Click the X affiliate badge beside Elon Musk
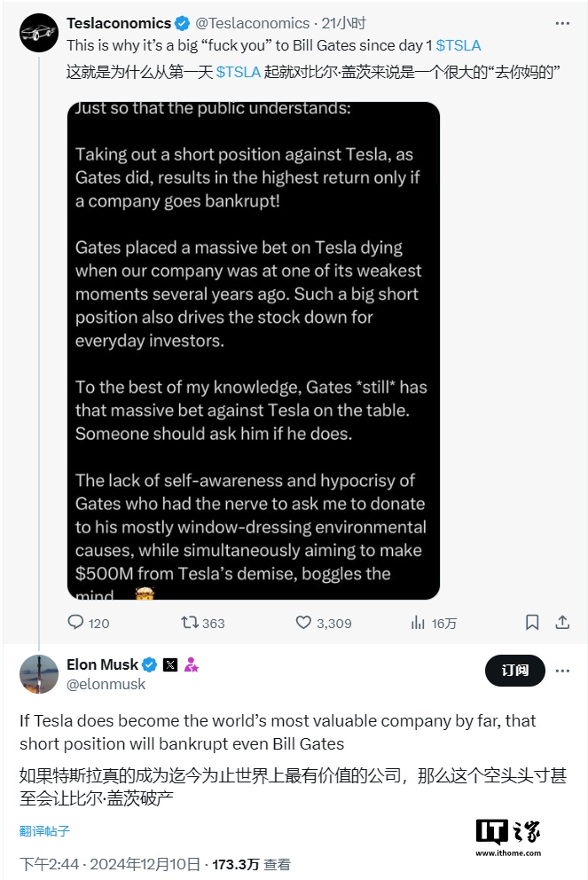Image resolution: width=588 pixels, height=880 pixels. [170, 664]
